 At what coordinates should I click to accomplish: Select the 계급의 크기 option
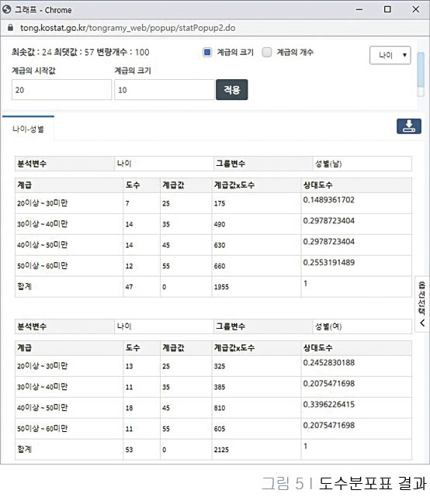207,52
